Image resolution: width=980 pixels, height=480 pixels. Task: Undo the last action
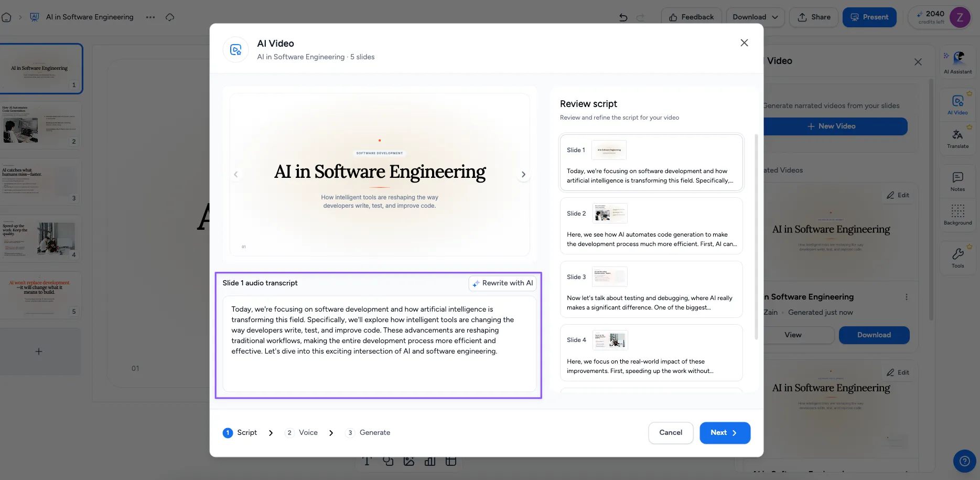click(x=623, y=17)
